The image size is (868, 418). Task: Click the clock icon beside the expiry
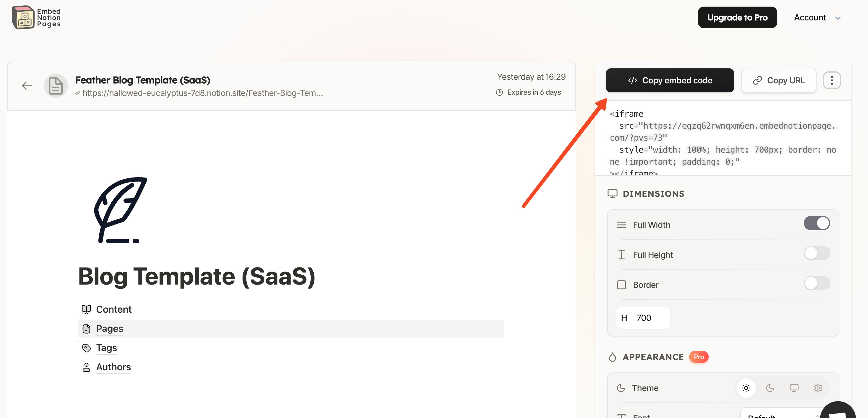(x=499, y=92)
